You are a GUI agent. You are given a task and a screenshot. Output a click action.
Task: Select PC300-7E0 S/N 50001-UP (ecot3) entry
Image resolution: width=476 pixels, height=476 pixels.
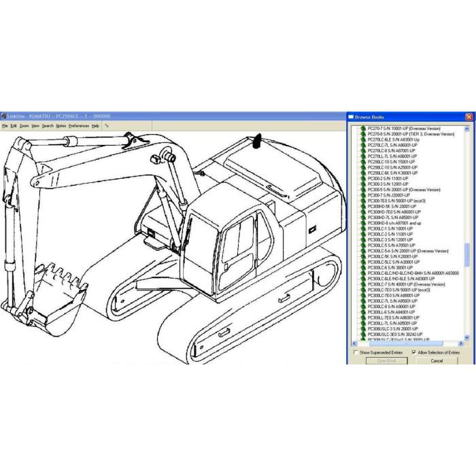[x=396, y=201]
